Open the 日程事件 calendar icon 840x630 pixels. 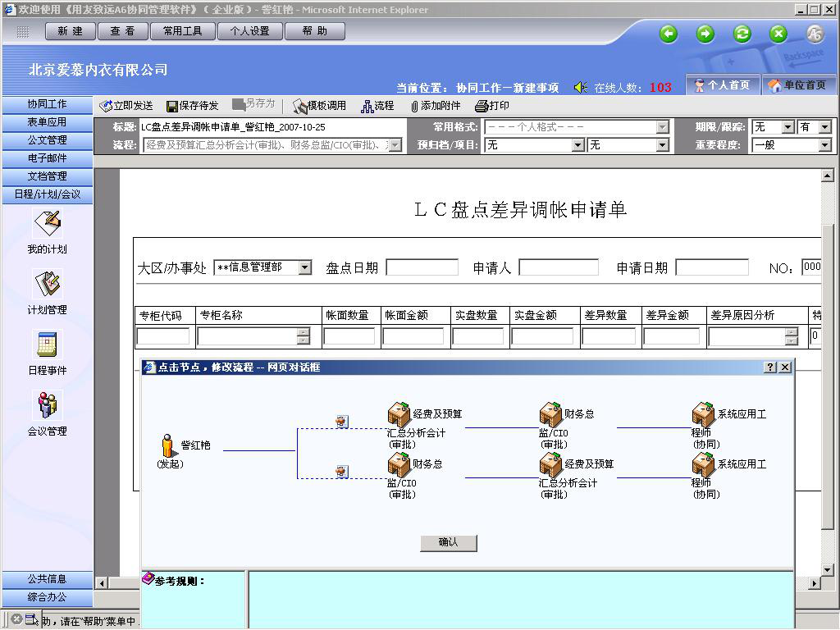click(x=47, y=345)
